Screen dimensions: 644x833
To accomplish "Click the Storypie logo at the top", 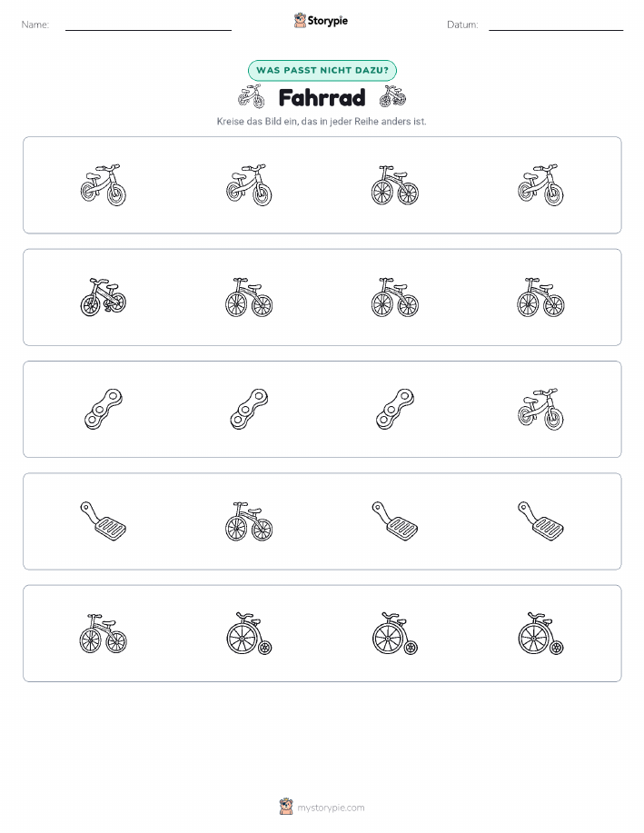I will [321, 21].
